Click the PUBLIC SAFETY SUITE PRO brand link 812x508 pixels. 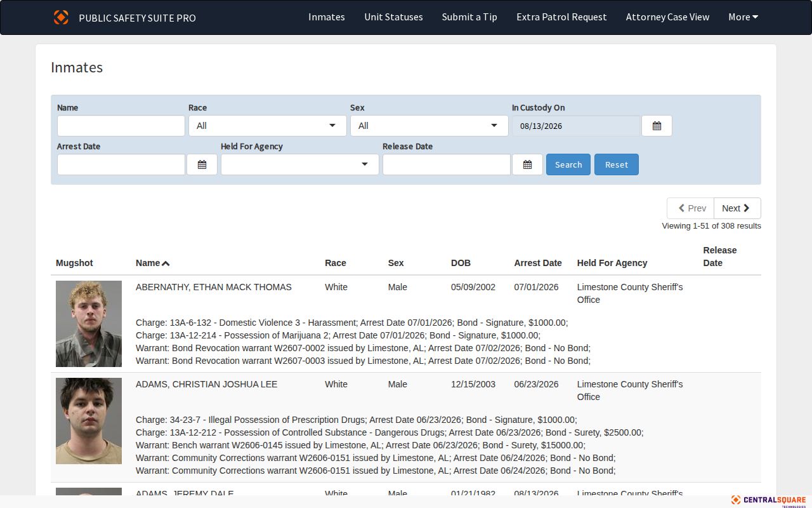[x=137, y=18]
